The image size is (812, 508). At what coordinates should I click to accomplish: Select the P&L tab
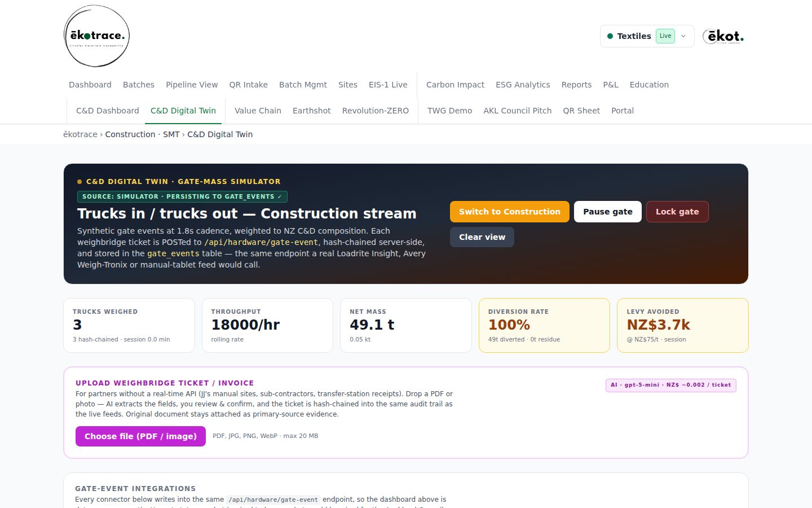pyautogui.click(x=611, y=85)
